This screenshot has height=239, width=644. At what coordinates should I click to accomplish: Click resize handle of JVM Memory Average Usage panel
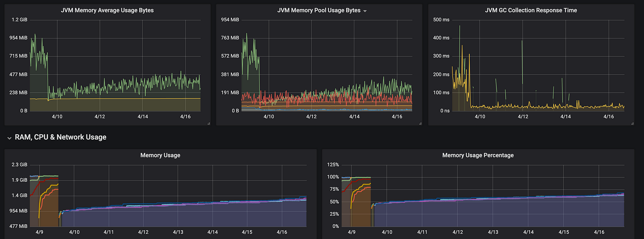click(x=208, y=123)
